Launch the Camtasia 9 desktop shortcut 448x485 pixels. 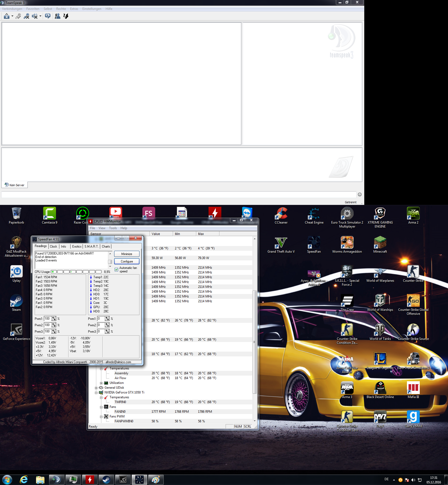(x=50, y=216)
